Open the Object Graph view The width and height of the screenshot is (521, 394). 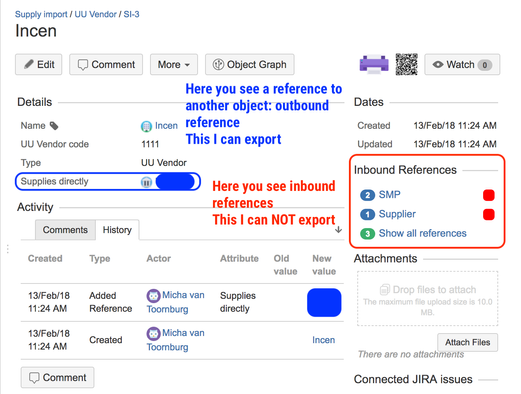coord(250,64)
